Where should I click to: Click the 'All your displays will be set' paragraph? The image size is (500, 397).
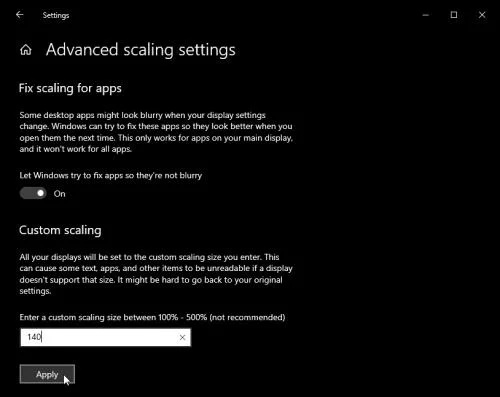(x=156, y=274)
